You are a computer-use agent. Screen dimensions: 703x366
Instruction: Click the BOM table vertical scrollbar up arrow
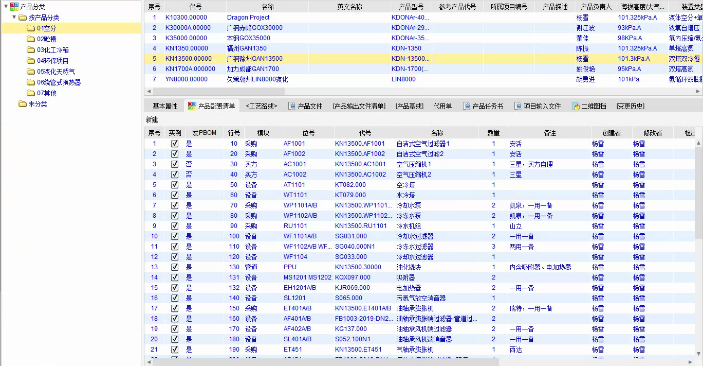(x=699, y=143)
